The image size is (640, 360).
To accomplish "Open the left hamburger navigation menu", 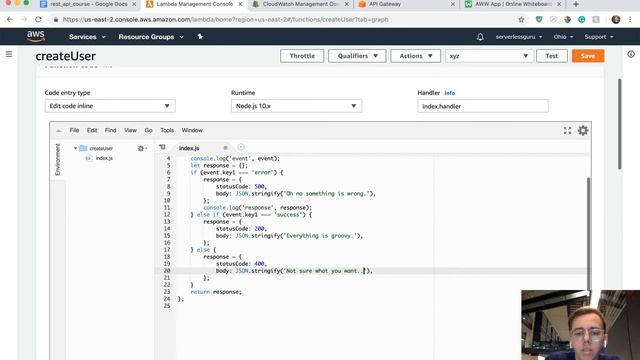I will (9, 54).
